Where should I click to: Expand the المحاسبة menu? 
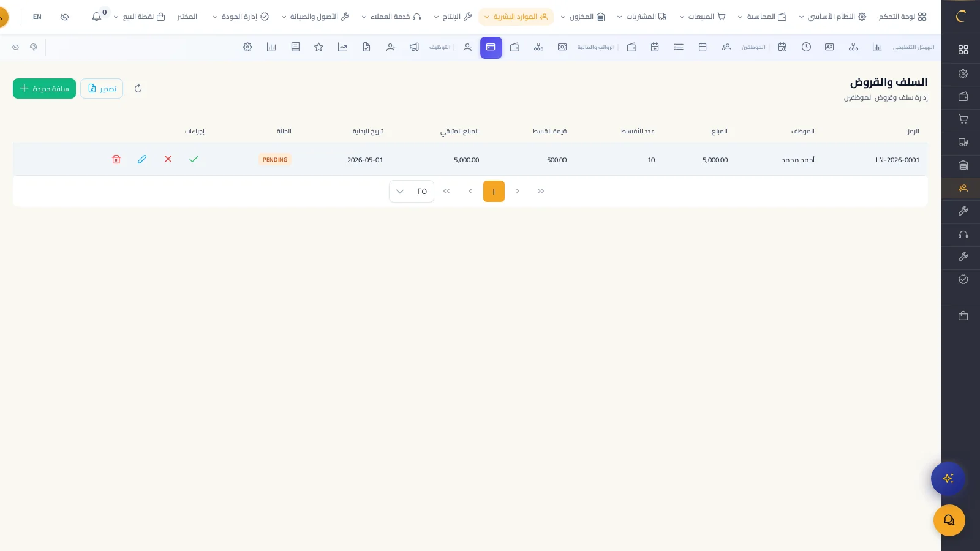coord(762,17)
